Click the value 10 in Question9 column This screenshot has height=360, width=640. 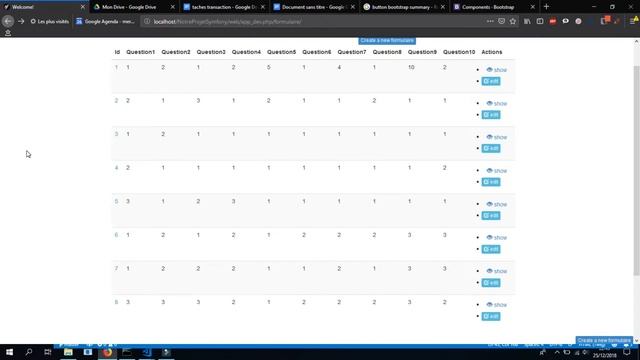point(411,67)
